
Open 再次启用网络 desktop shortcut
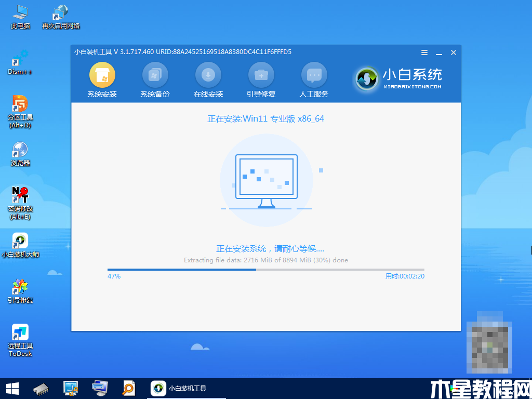point(61,17)
